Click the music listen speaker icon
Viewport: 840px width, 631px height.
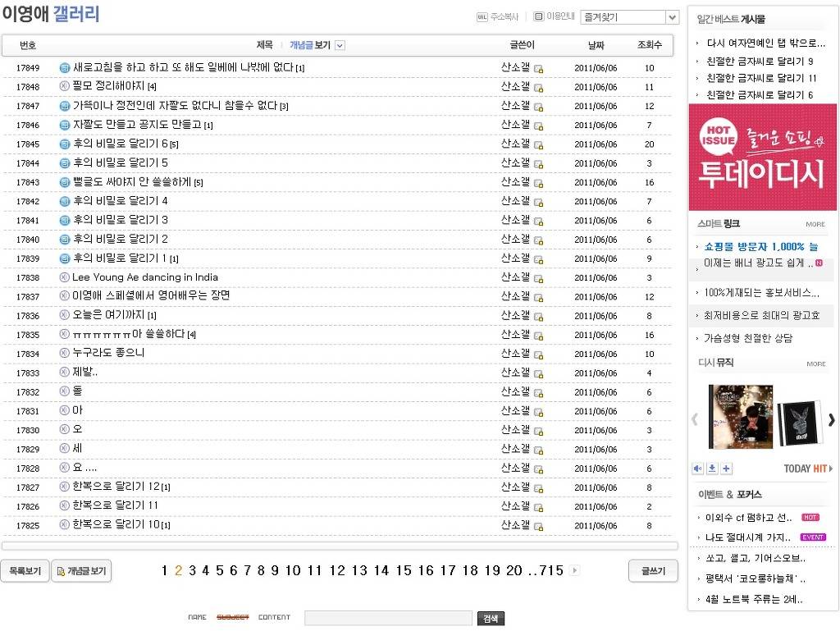pyautogui.click(x=697, y=469)
